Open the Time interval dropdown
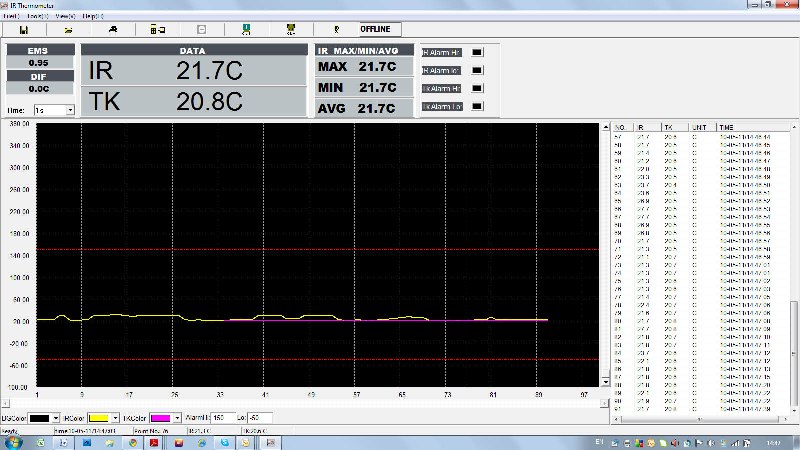800x450 pixels. click(70, 110)
